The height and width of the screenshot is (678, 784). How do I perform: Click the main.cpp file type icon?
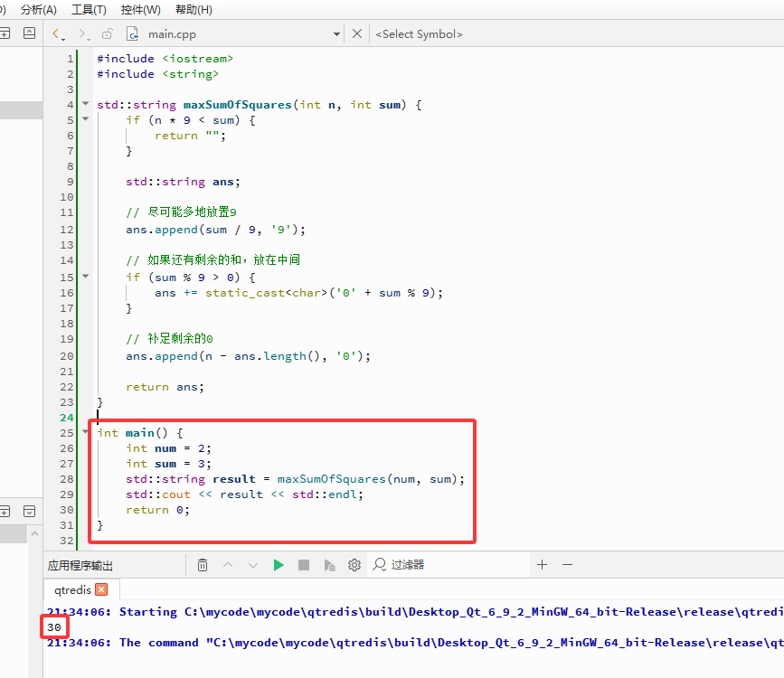tap(133, 34)
